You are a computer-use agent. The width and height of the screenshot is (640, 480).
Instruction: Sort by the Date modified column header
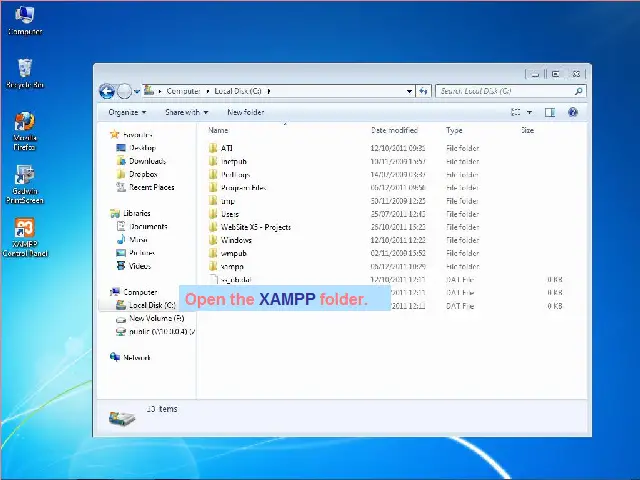click(x=394, y=130)
